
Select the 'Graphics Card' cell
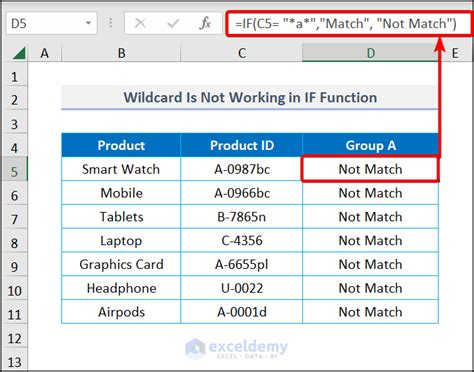pyautogui.click(x=121, y=264)
